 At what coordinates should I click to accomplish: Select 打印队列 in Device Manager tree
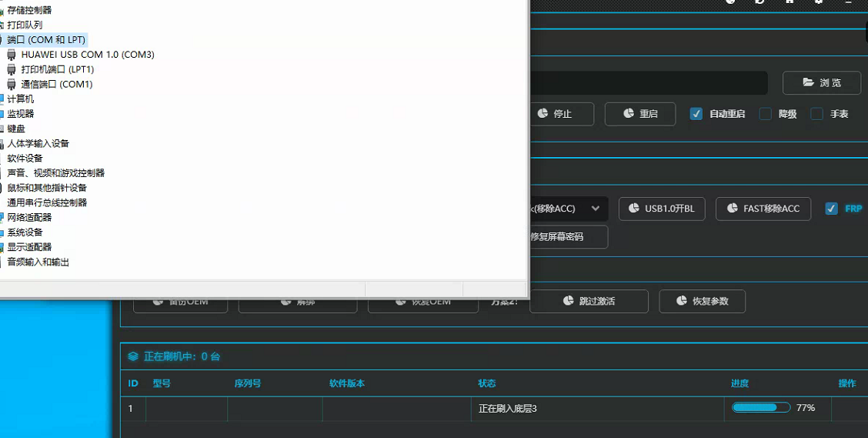click(25, 25)
